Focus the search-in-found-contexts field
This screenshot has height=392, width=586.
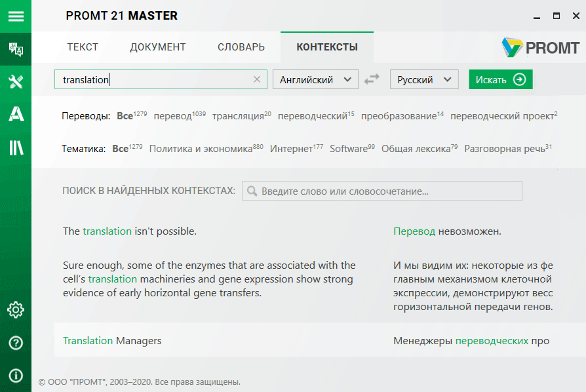click(x=382, y=191)
